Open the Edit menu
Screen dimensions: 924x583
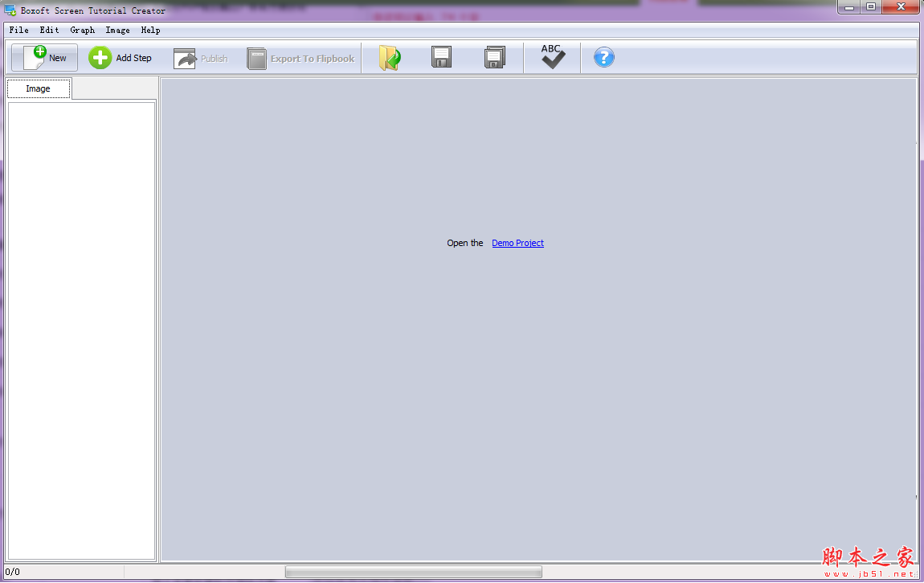[49, 30]
